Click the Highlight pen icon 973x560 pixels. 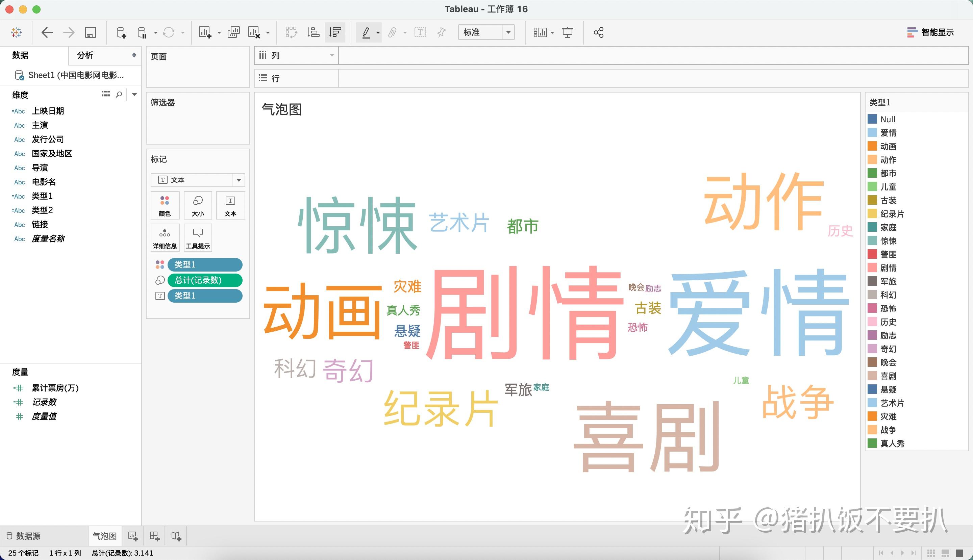click(x=366, y=32)
